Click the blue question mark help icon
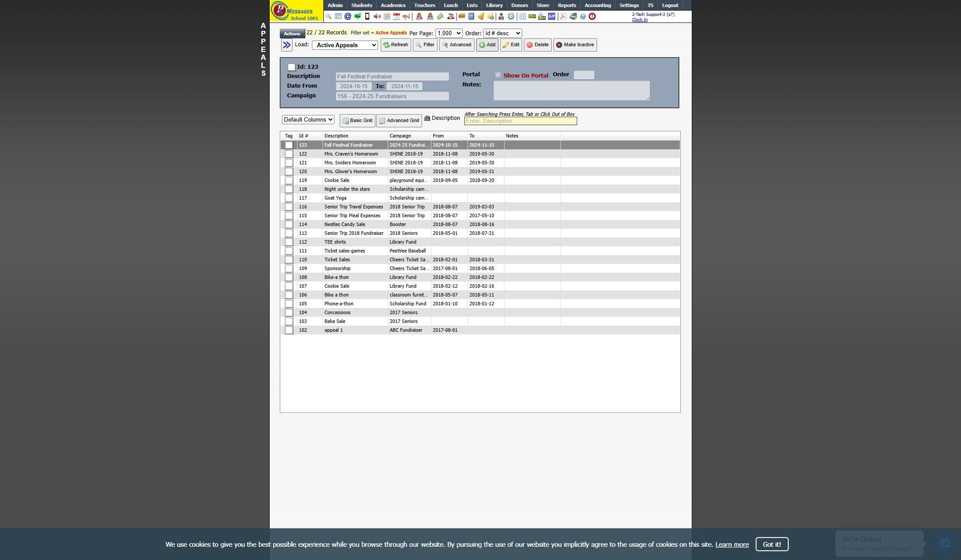Viewport: 961px width, 560px height. tap(583, 17)
